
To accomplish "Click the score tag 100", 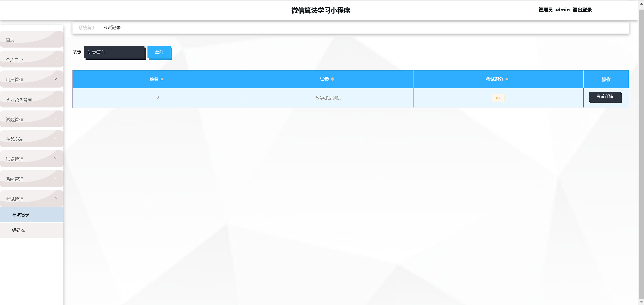I will tap(498, 98).
